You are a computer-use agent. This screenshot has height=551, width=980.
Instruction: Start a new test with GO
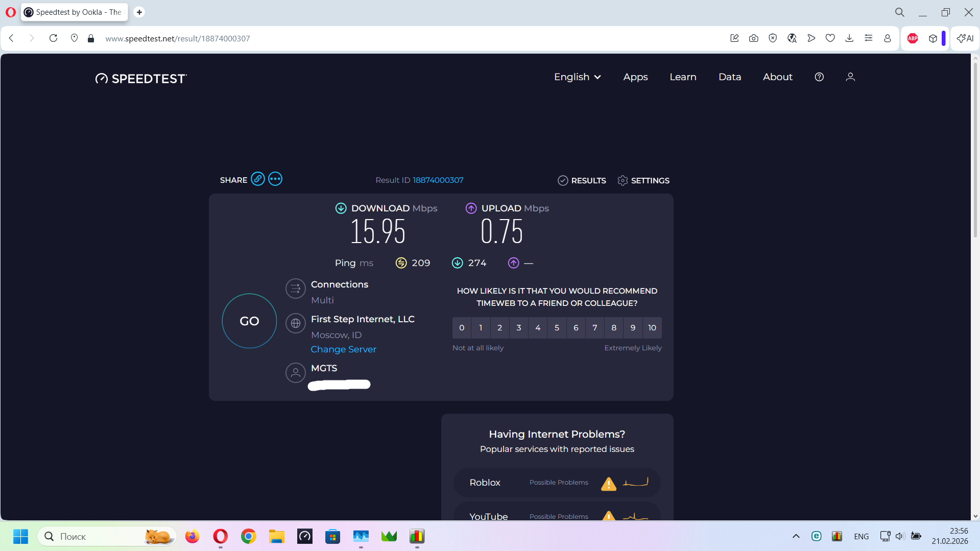coord(249,321)
